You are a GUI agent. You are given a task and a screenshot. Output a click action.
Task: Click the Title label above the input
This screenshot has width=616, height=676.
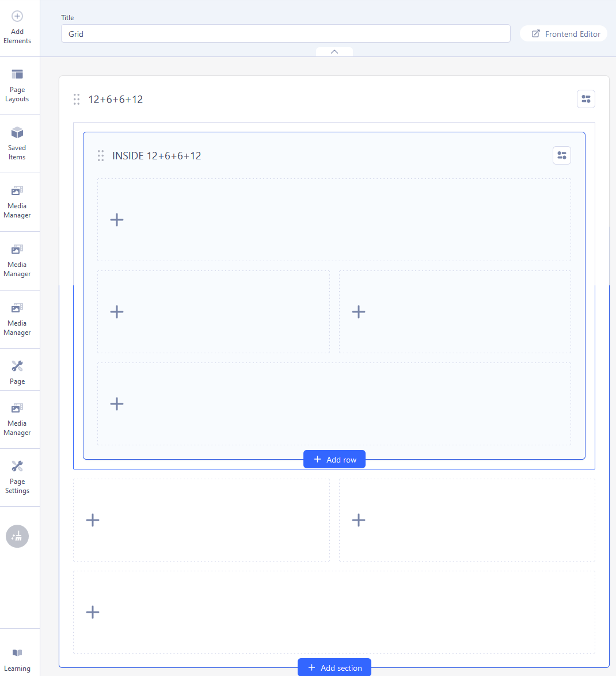[67, 18]
